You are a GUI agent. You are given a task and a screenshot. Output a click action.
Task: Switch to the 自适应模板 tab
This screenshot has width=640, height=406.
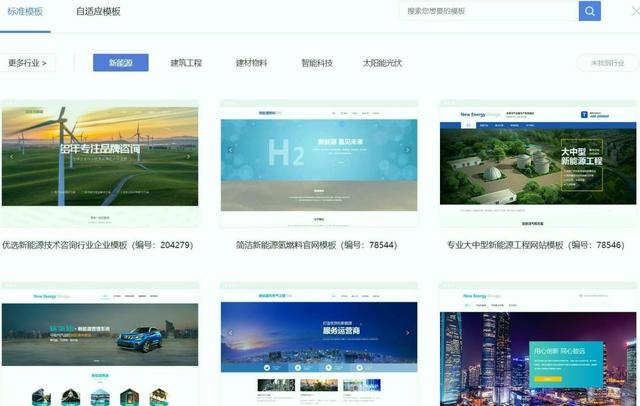(x=98, y=11)
